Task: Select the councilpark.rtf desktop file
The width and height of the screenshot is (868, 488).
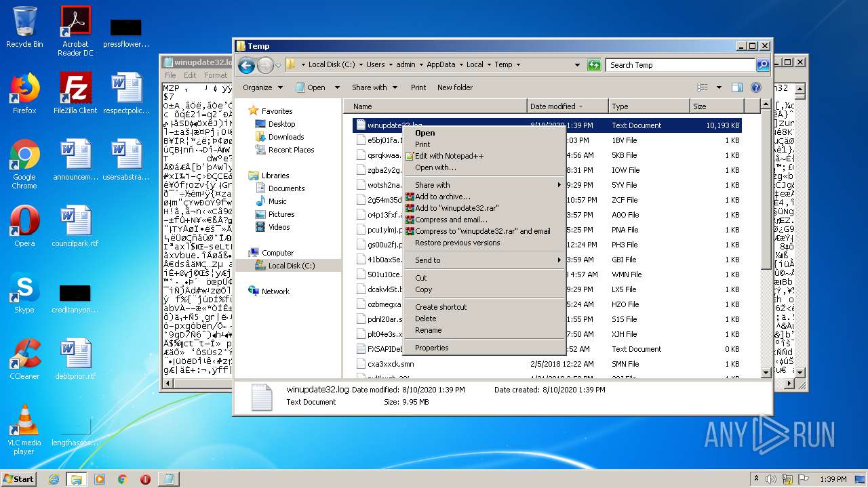Action: tap(75, 226)
